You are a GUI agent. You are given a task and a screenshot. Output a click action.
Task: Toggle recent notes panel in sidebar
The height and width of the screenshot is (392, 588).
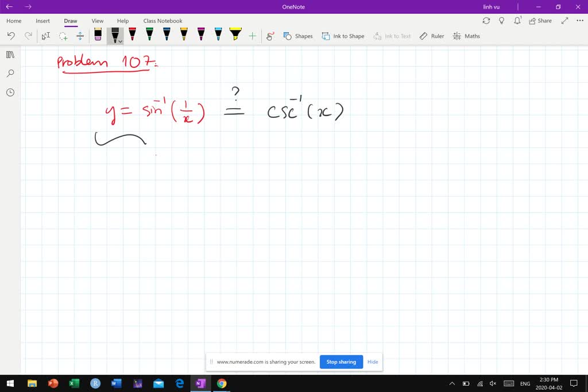tap(9, 92)
